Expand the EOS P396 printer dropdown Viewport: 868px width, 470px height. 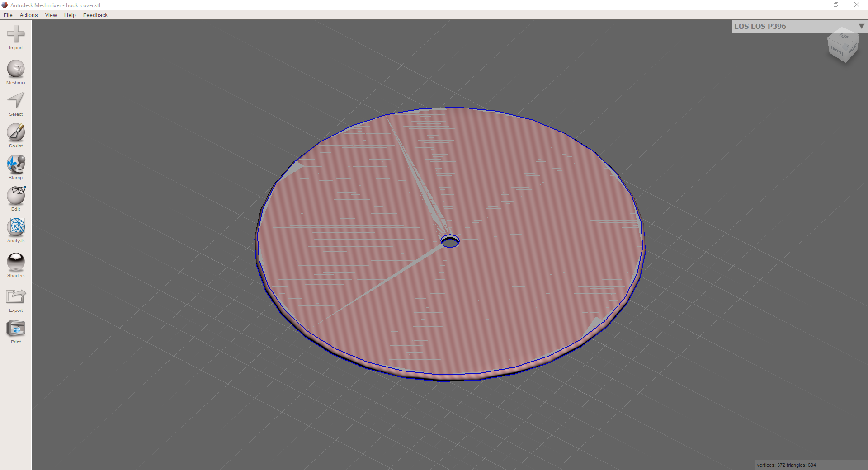[861, 26]
